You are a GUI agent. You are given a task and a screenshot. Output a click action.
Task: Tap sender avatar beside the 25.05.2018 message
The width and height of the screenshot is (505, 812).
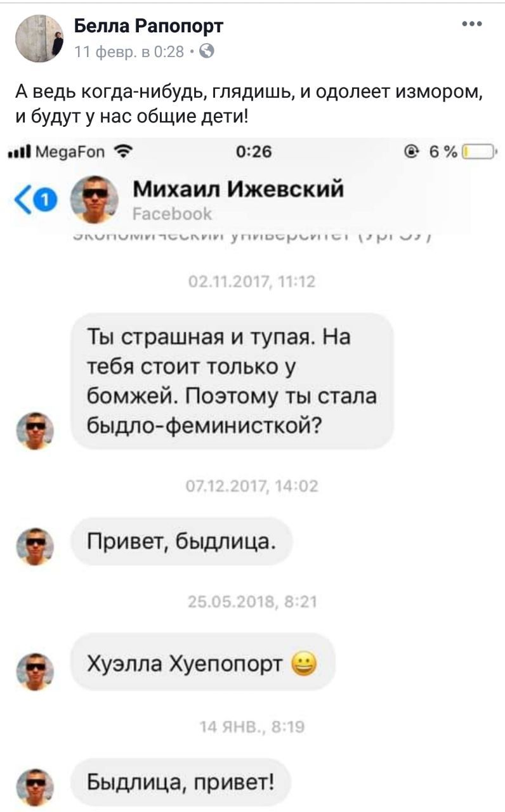pyautogui.click(x=35, y=670)
